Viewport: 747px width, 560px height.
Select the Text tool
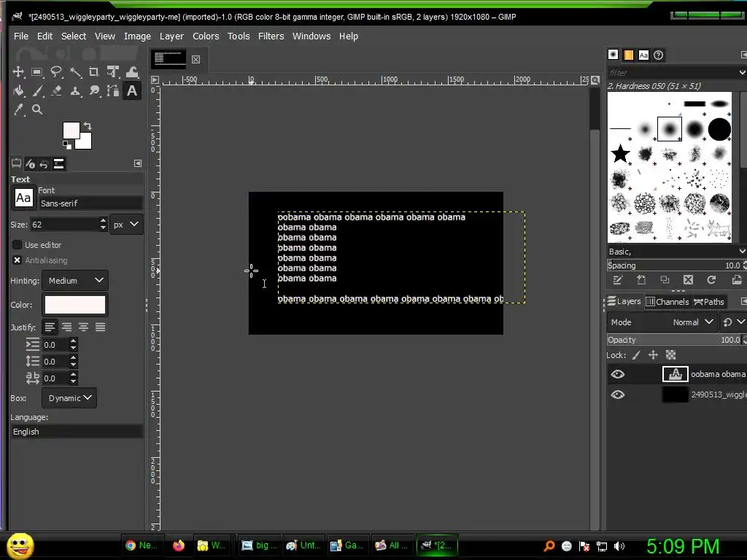click(132, 91)
